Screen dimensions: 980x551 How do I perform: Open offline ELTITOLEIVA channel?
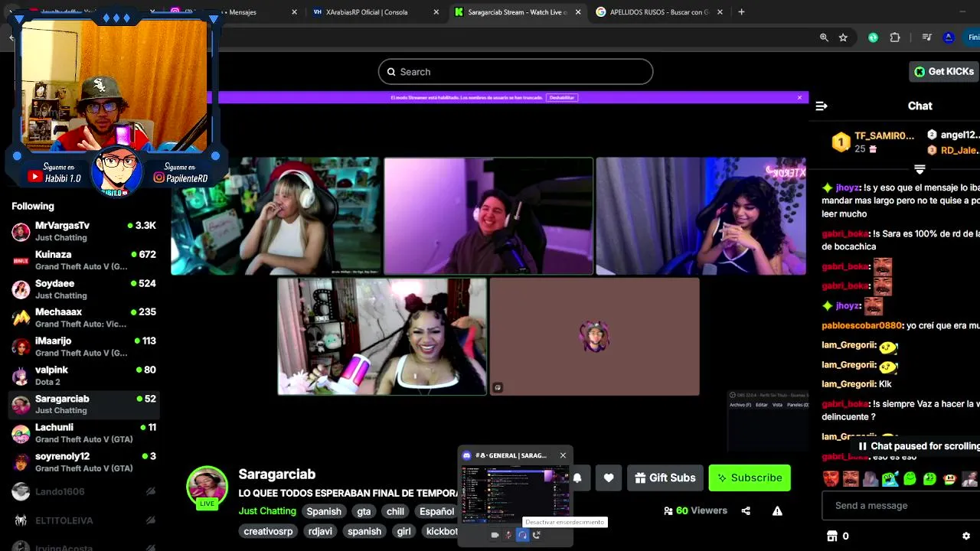(84, 520)
